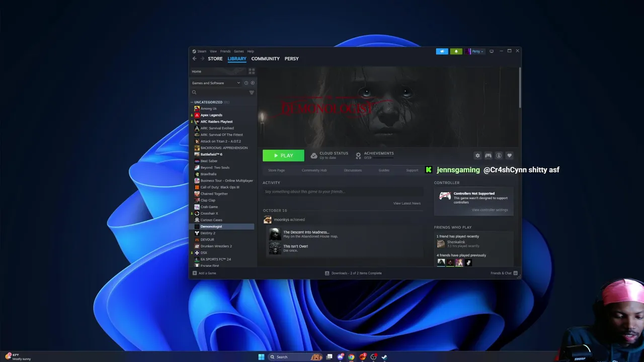
Task: Open game settings gear icon
Action: 477,156
